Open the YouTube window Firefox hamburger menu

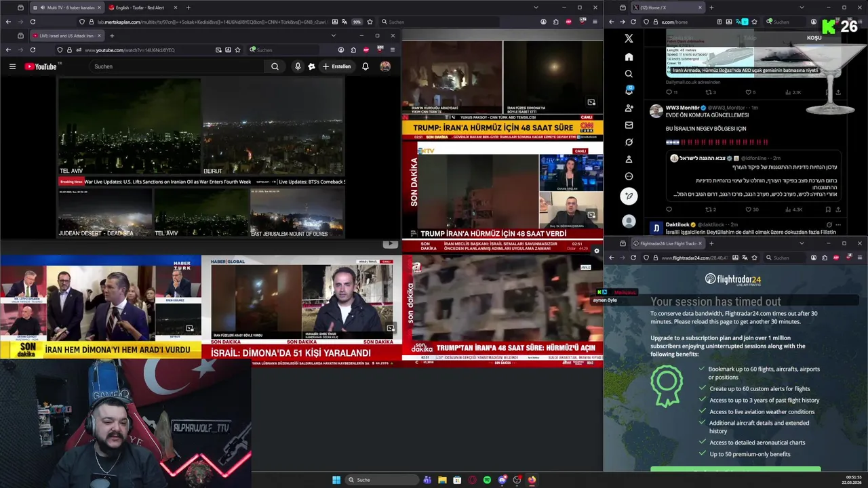(392, 50)
